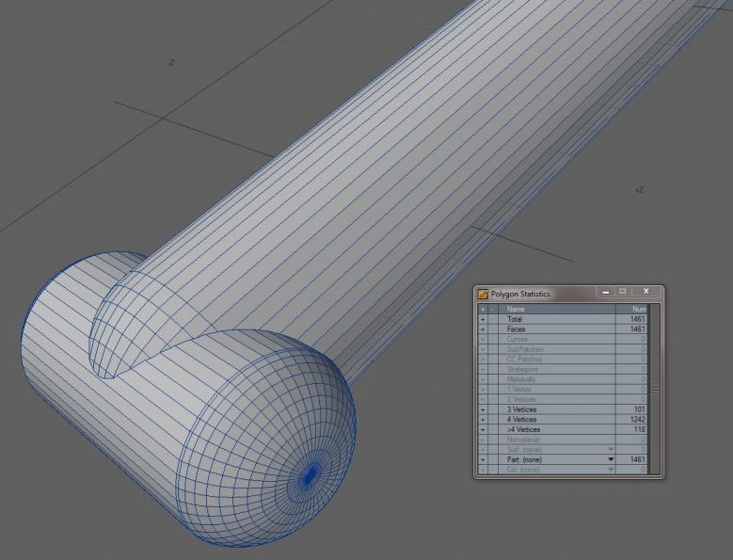Expand the Col: (none) dropdown arrow

point(610,469)
